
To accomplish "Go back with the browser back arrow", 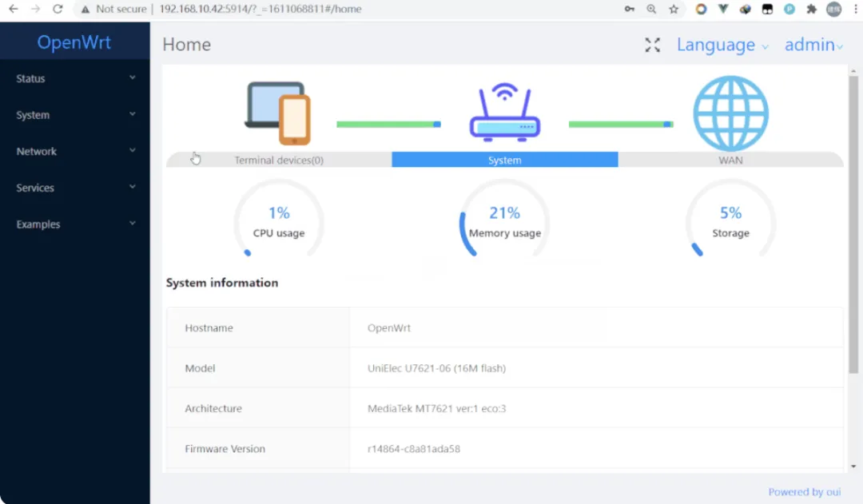I will pos(14,9).
